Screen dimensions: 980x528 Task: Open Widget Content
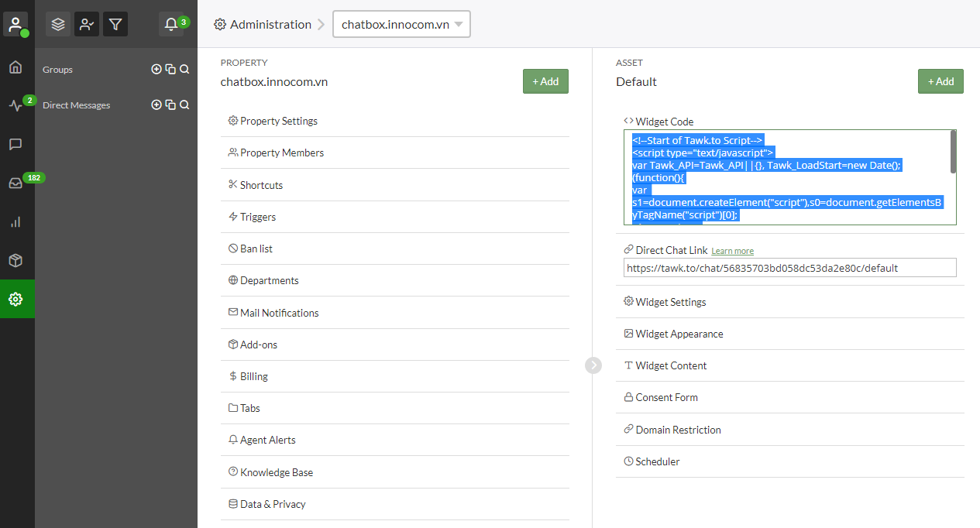pyautogui.click(x=790, y=365)
